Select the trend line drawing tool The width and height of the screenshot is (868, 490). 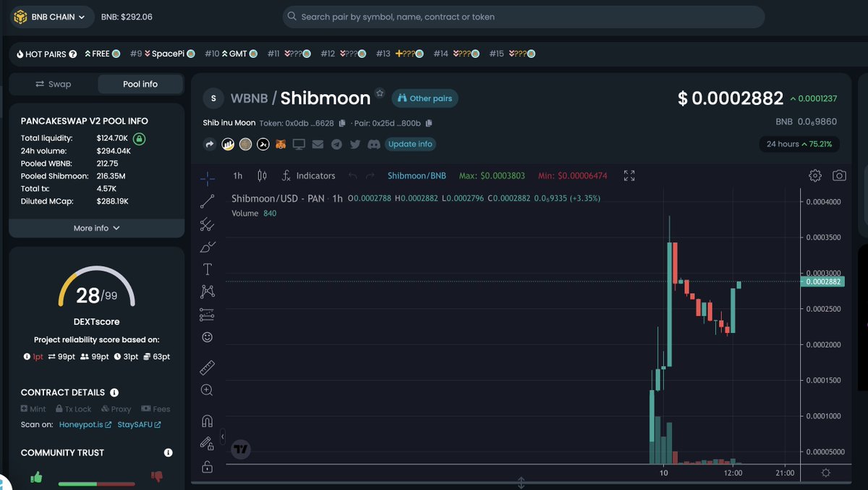pyautogui.click(x=207, y=200)
